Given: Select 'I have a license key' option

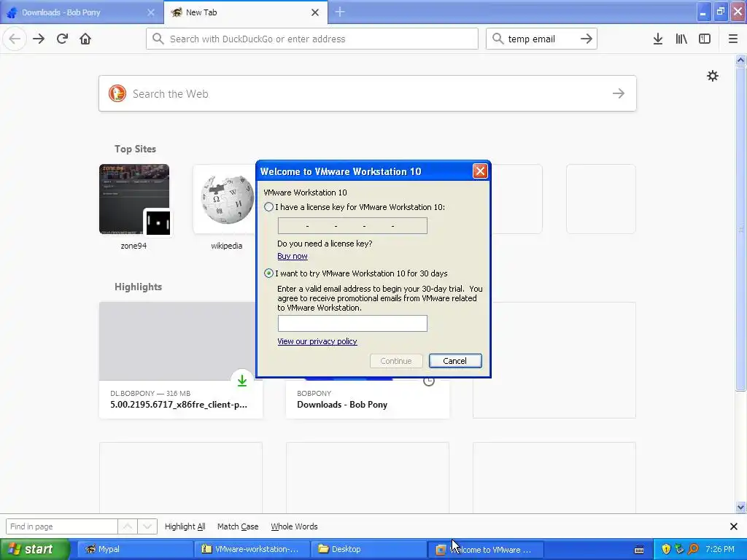Looking at the screenshot, I should point(268,207).
